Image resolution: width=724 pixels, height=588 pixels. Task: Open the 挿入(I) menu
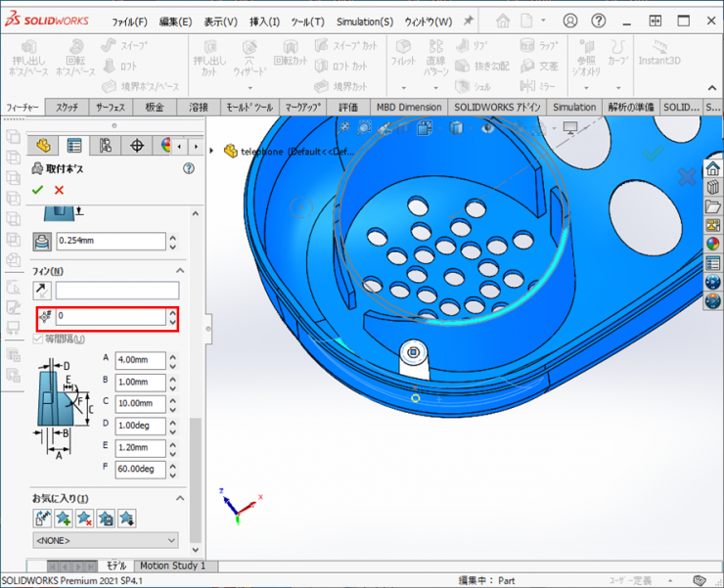pos(264,22)
